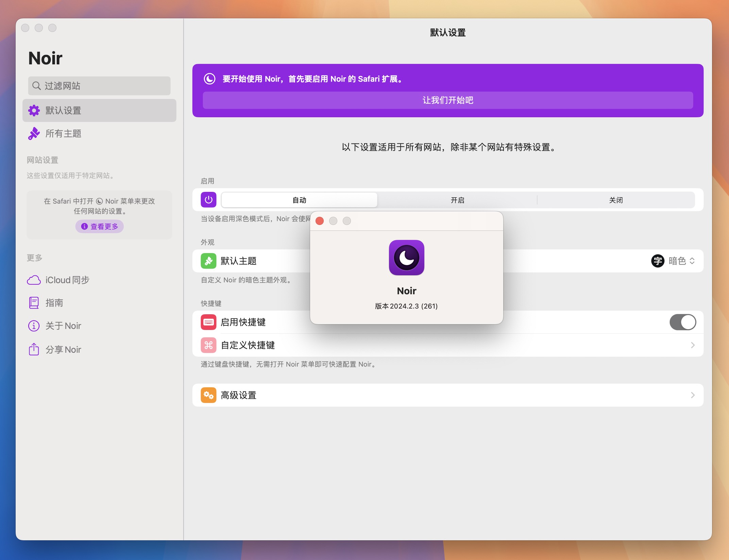Open the 高级设置 row
The height and width of the screenshot is (560, 729).
448,395
